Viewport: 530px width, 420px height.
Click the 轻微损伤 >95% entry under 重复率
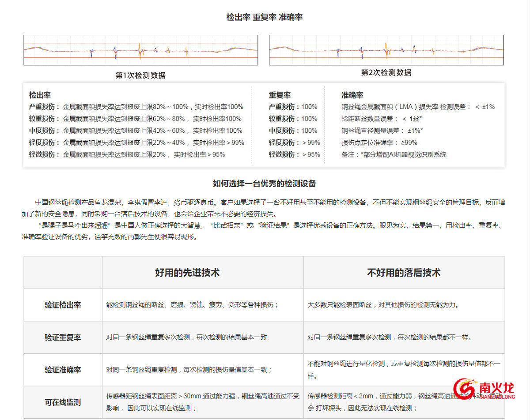pyautogui.click(x=294, y=154)
